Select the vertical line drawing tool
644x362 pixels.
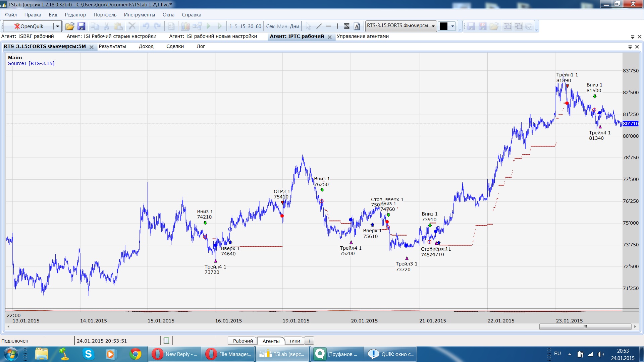click(x=337, y=26)
